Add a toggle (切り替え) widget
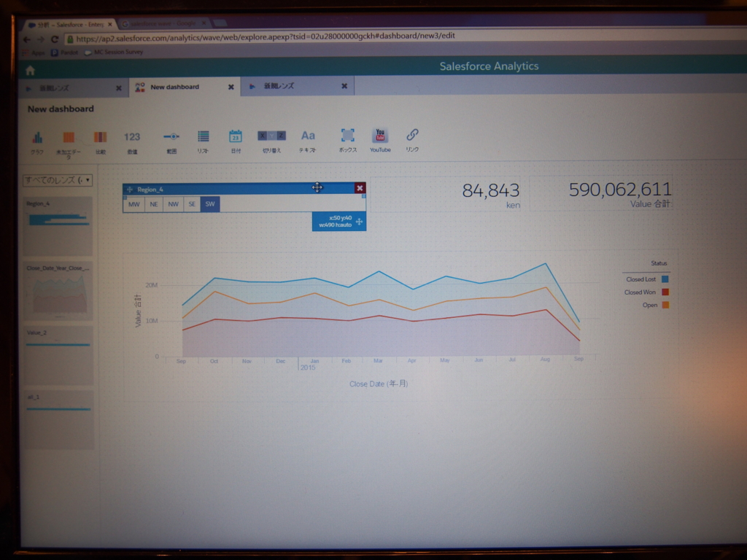Screen dimensions: 747x560 (271, 141)
